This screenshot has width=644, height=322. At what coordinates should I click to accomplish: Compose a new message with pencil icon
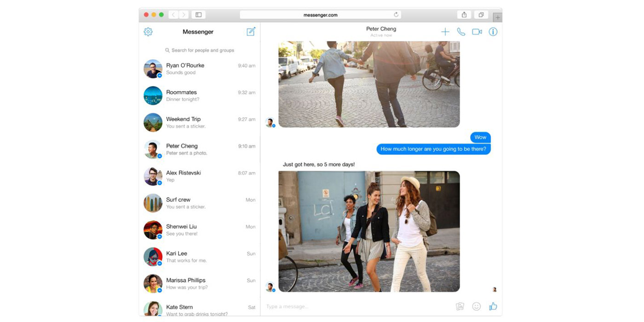point(251,32)
